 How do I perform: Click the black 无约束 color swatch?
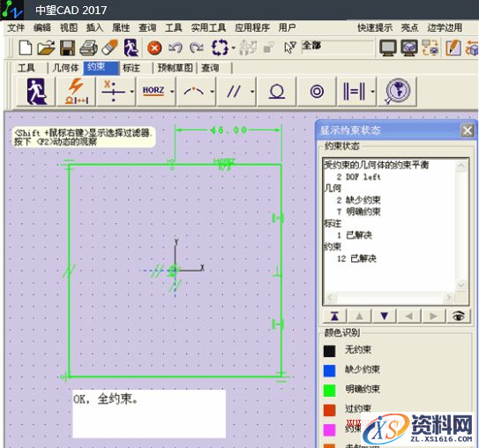tap(329, 351)
